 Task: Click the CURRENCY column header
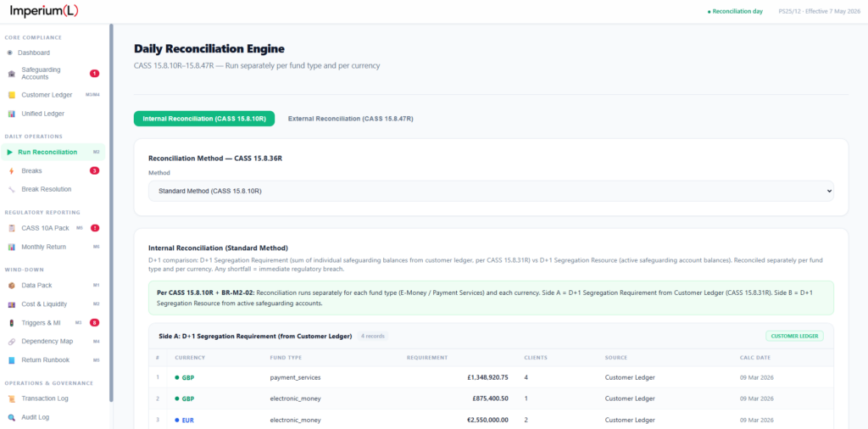click(x=190, y=358)
